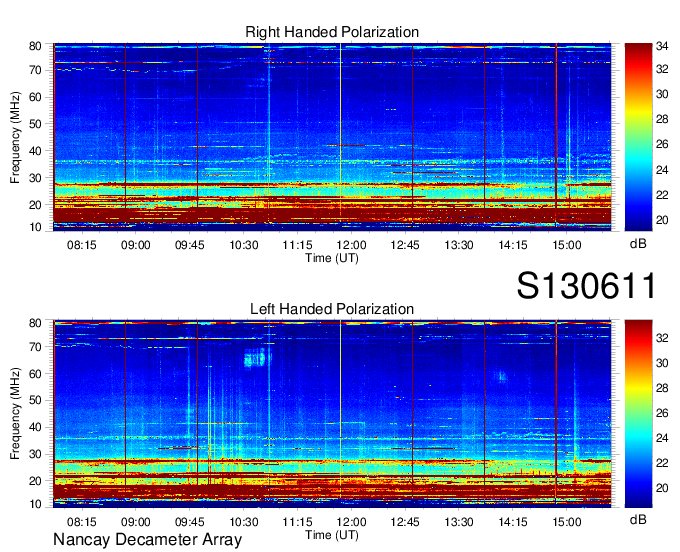This screenshot has width=680, height=552.
Task: Click the 80 MHz tick on the Right Handed plot axis
Action: pos(35,46)
